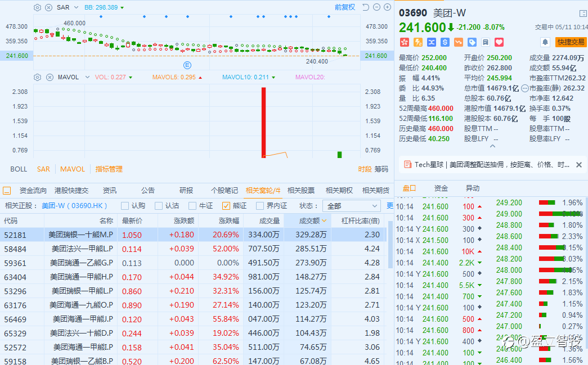Uncheck the 熊证 filter checkbox
The width and height of the screenshot is (588, 365).
coord(226,206)
